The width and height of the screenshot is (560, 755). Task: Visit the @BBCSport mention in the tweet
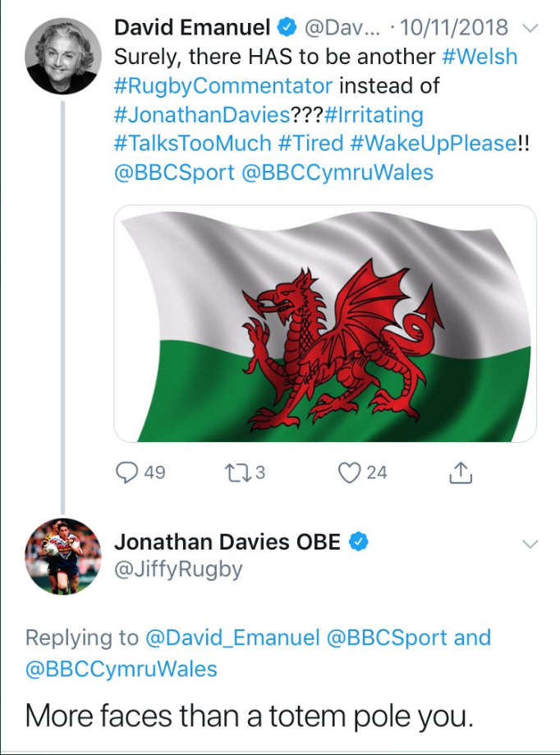pyautogui.click(x=174, y=173)
